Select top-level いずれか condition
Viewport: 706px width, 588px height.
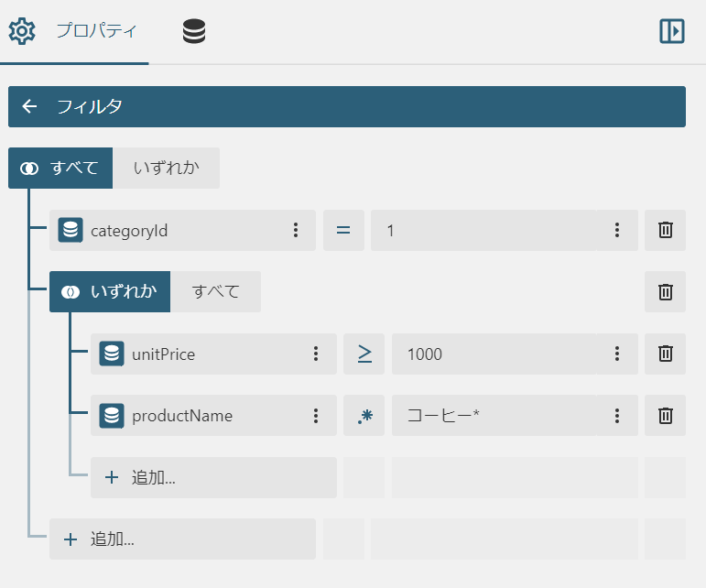tap(166, 168)
